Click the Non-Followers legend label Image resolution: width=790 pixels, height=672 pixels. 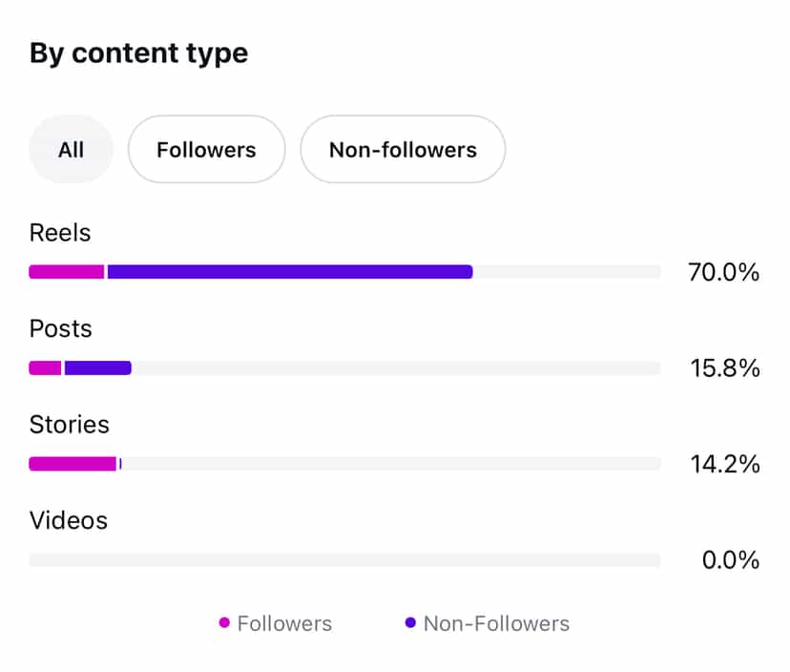click(x=496, y=623)
